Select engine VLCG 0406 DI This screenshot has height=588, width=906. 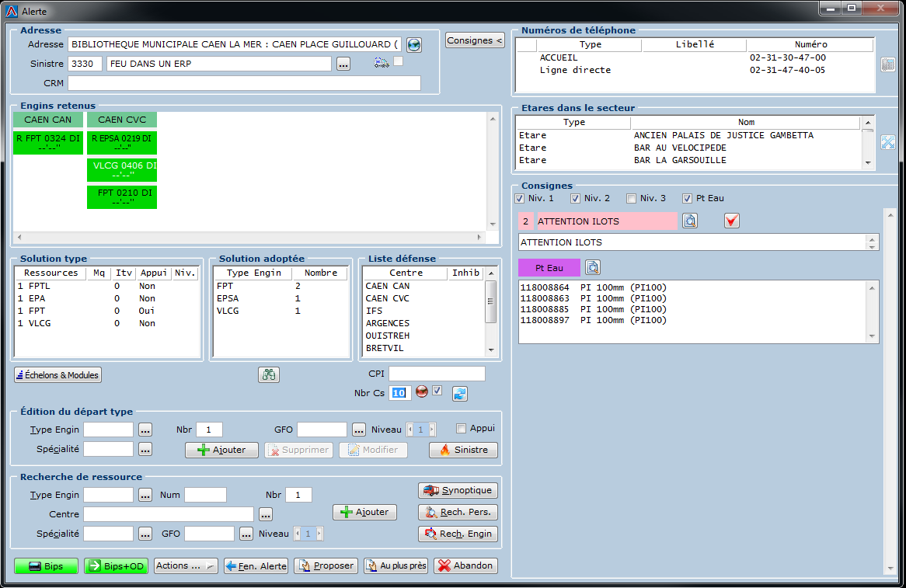[x=122, y=170]
